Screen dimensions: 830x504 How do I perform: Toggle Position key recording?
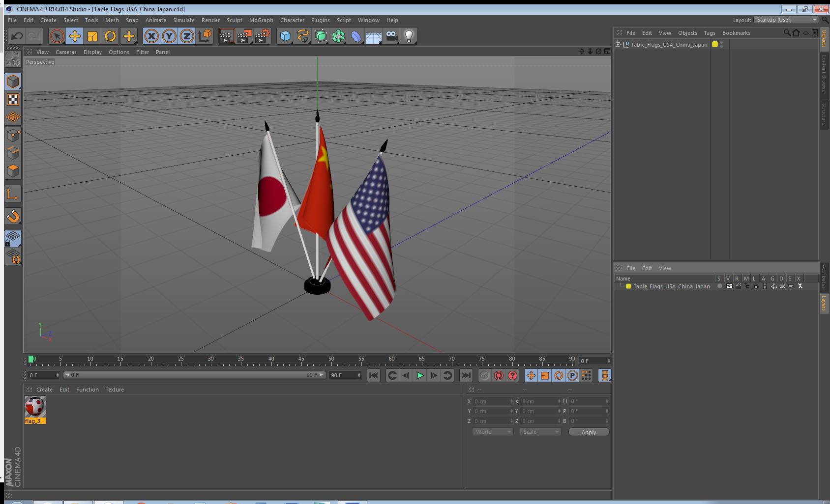531,375
